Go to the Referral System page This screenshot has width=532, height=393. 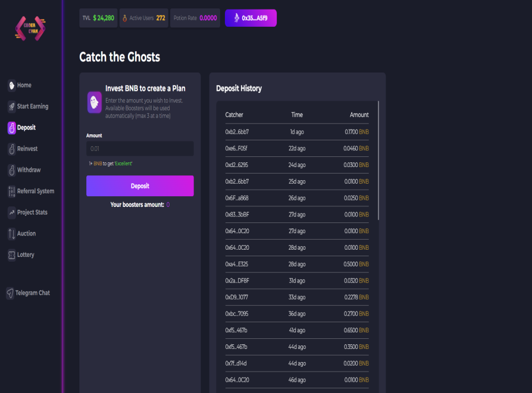[x=36, y=191]
